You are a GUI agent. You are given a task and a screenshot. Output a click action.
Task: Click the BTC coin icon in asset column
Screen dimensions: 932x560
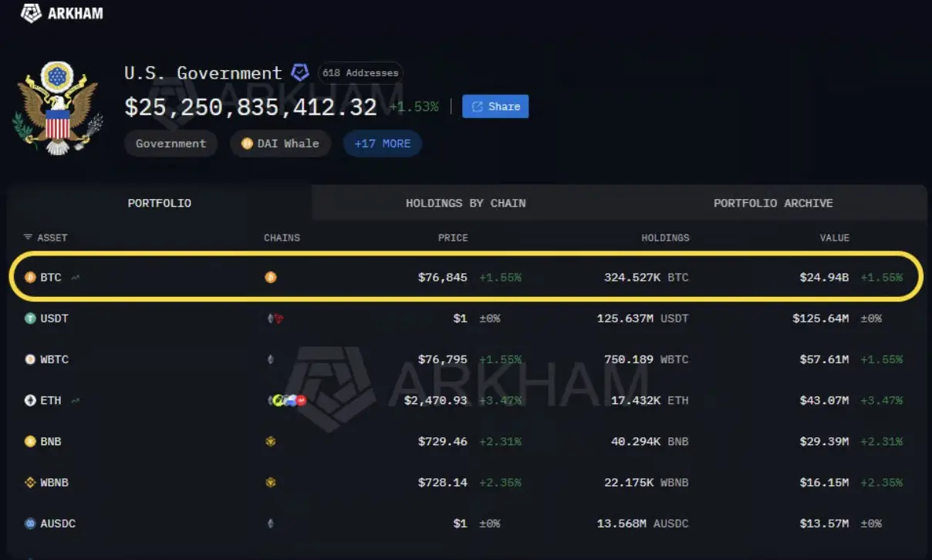coord(30,277)
